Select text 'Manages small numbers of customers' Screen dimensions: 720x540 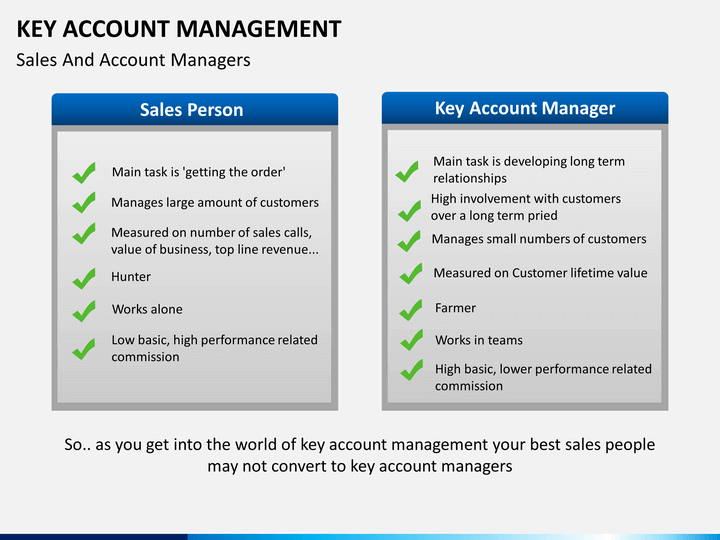539,239
